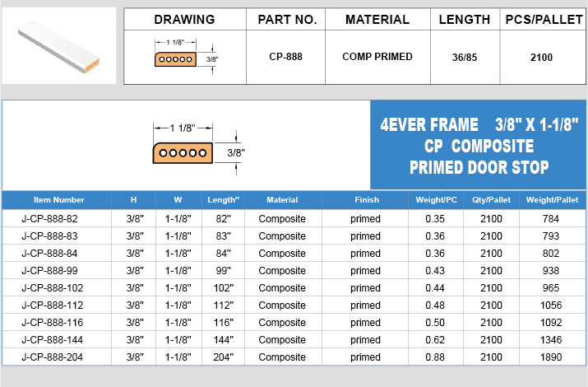Click the Qty/Pallet column header
Image resolution: width=588 pixels, height=387 pixels.
click(x=491, y=200)
